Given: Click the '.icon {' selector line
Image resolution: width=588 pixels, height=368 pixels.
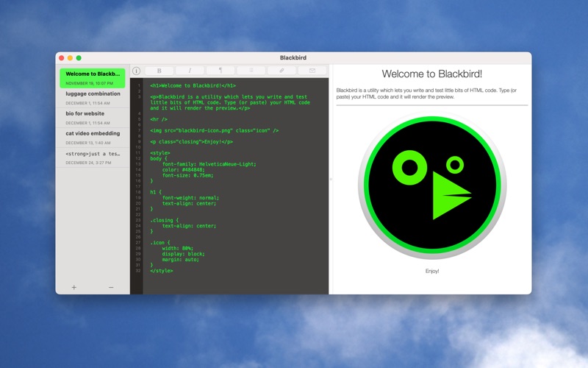Looking at the screenshot, I should click(x=160, y=243).
